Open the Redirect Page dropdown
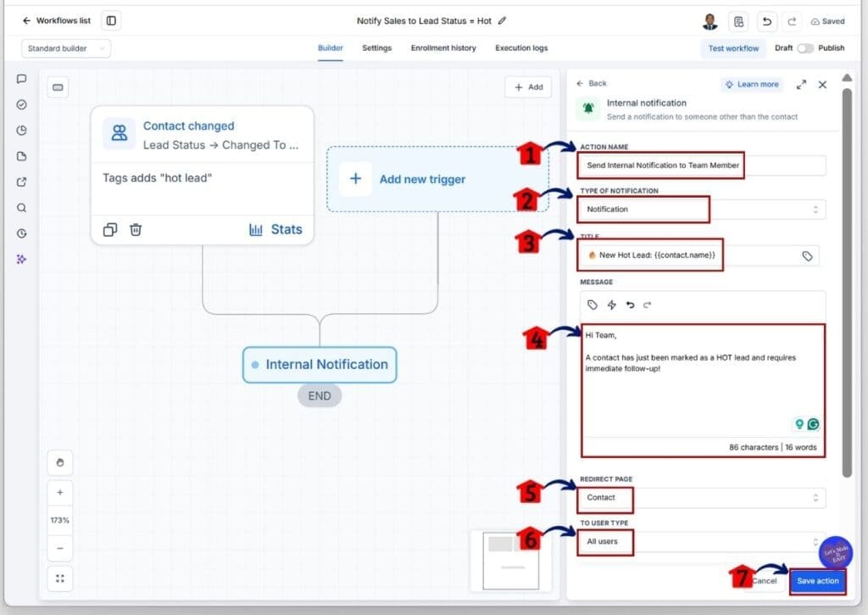Screen dimensions: 868x615 702,498
